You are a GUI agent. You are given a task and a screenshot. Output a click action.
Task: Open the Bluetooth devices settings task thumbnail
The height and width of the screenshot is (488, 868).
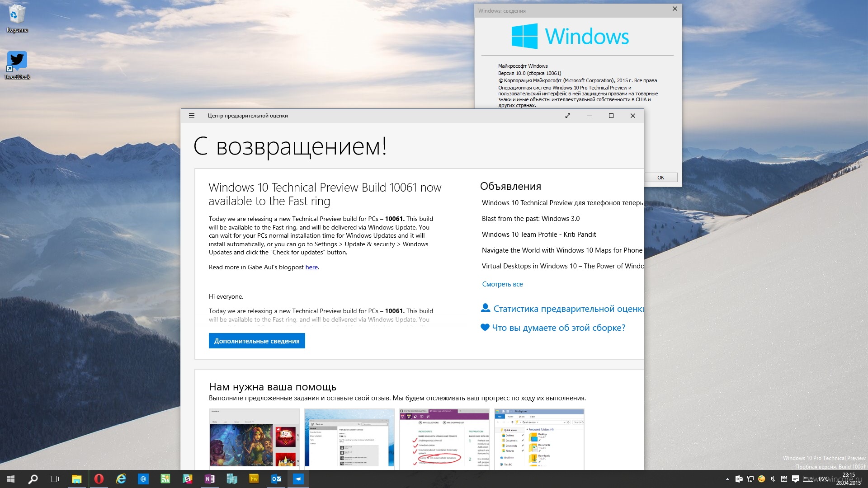pos(349,438)
